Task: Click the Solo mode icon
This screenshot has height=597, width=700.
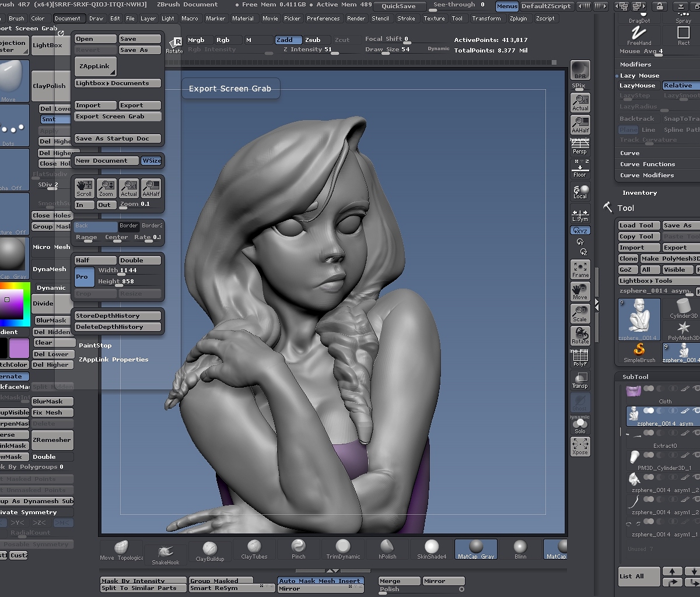Action: (x=580, y=424)
